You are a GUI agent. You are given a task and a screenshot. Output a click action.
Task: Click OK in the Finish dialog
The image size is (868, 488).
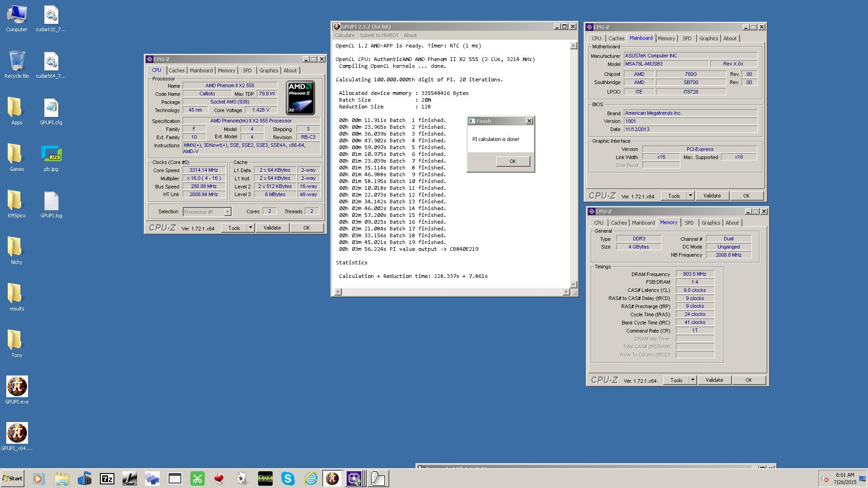pyautogui.click(x=513, y=161)
